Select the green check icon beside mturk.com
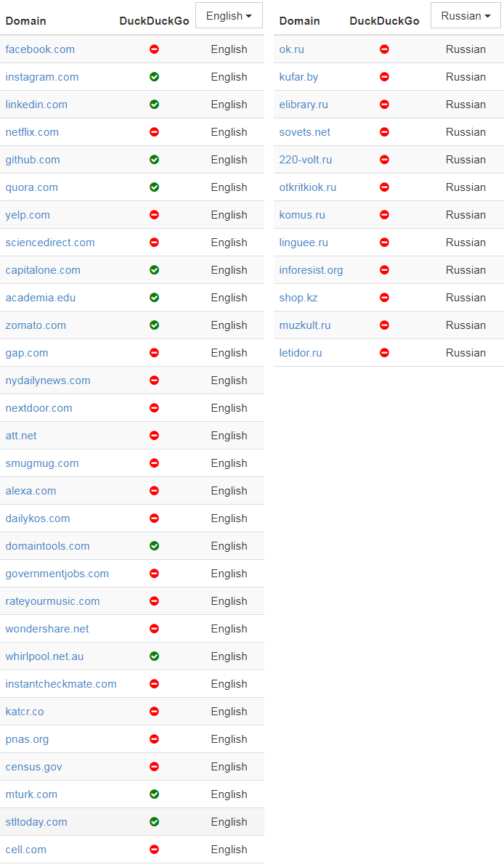 coord(154,794)
